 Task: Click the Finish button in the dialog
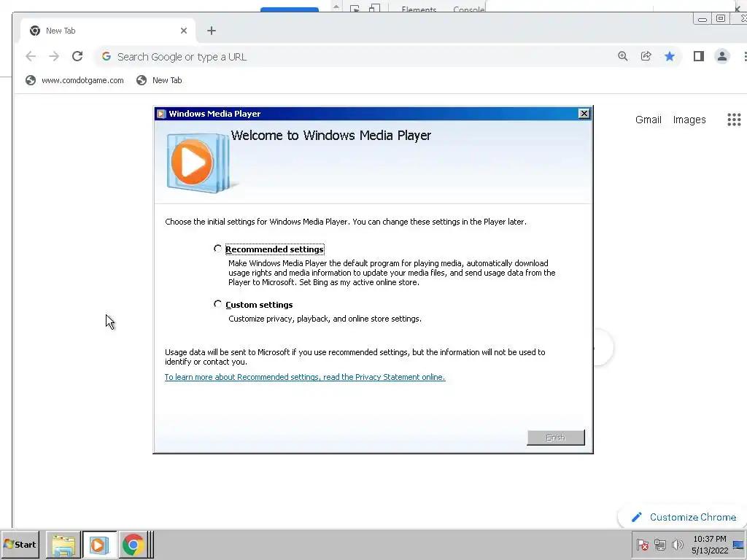tap(555, 437)
